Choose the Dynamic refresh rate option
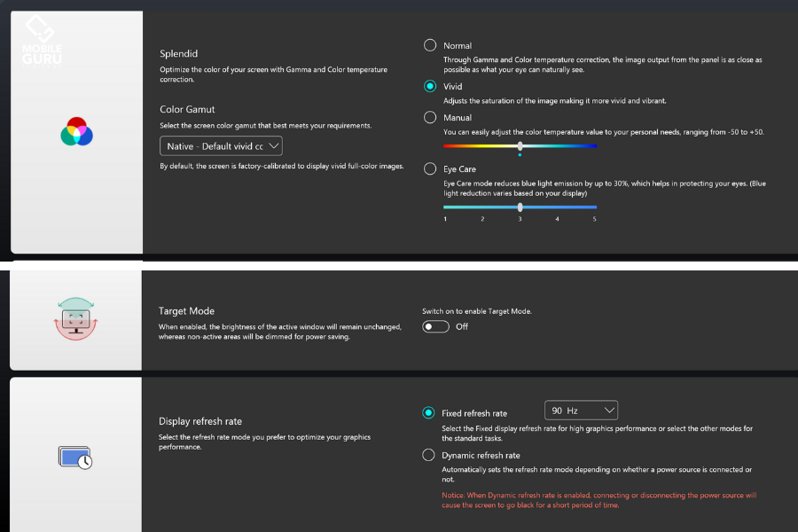This screenshot has height=532, width=798. point(431,456)
